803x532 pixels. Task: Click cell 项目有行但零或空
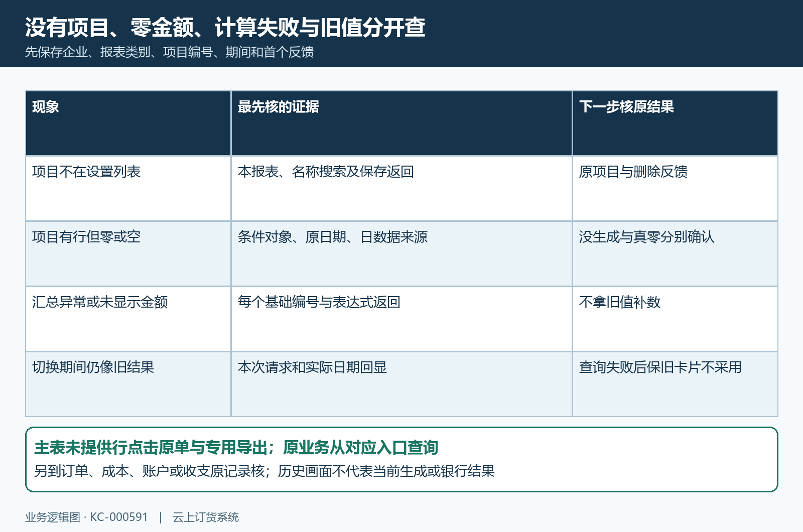pos(128,253)
